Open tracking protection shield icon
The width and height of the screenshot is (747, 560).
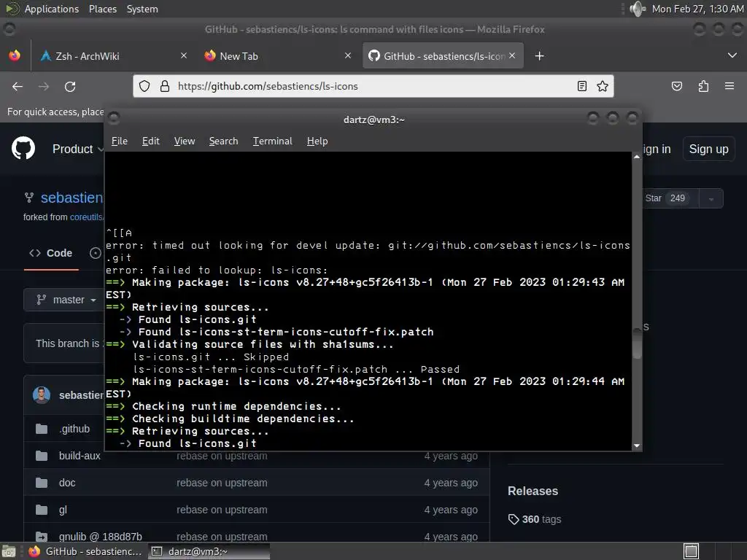point(144,86)
